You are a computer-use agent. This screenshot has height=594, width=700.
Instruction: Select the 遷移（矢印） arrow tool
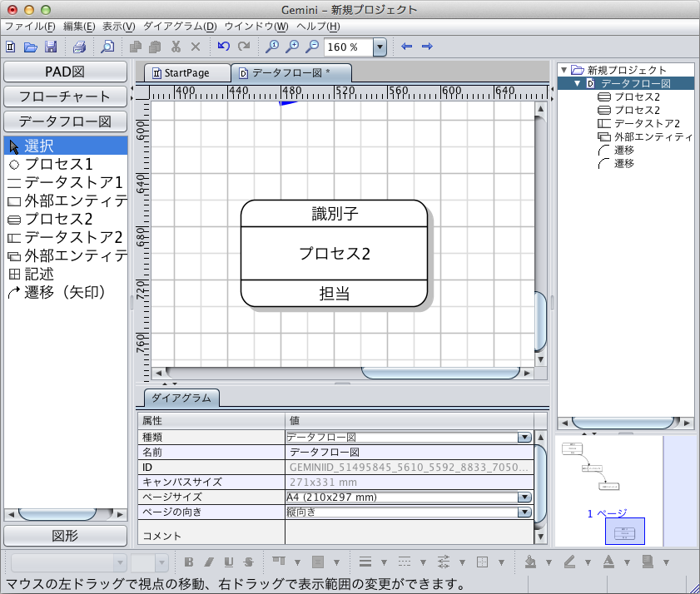click(66, 292)
